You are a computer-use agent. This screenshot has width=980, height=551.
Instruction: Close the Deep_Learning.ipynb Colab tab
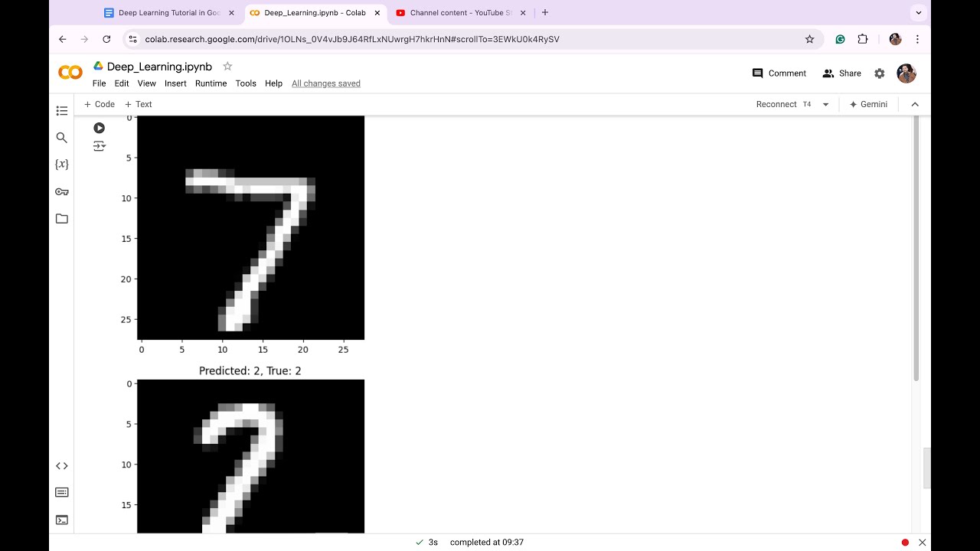pyautogui.click(x=377, y=13)
